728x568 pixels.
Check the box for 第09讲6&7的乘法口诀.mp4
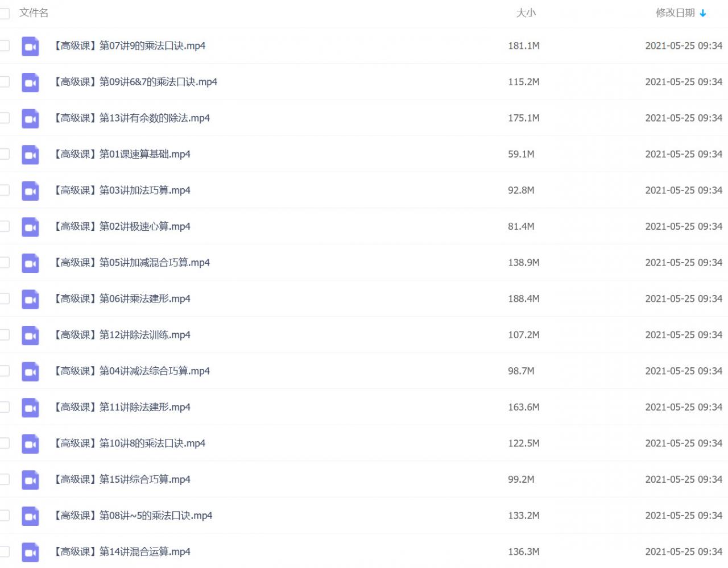pyautogui.click(x=5, y=82)
